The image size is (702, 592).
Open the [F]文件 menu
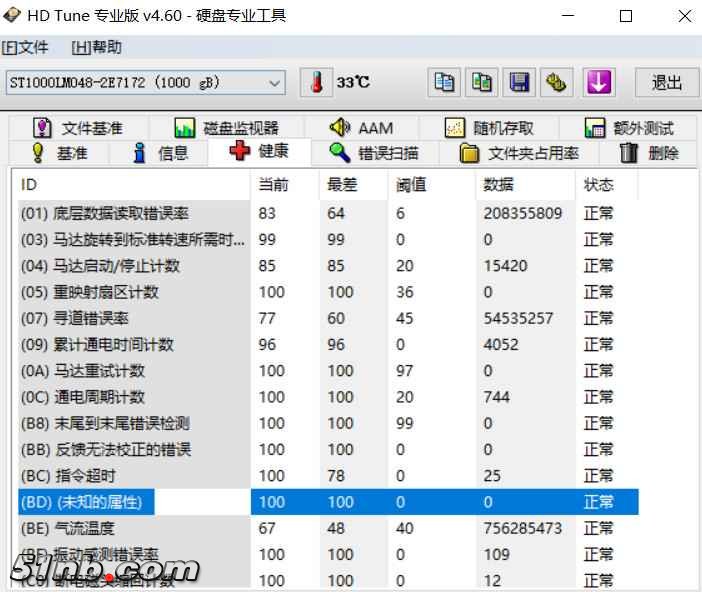[x=25, y=47]
